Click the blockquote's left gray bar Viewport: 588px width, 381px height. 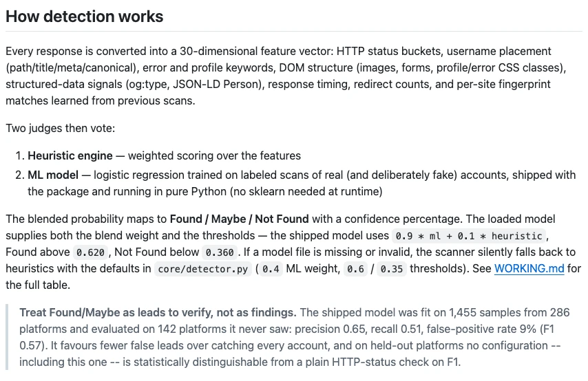pos(7,337)
